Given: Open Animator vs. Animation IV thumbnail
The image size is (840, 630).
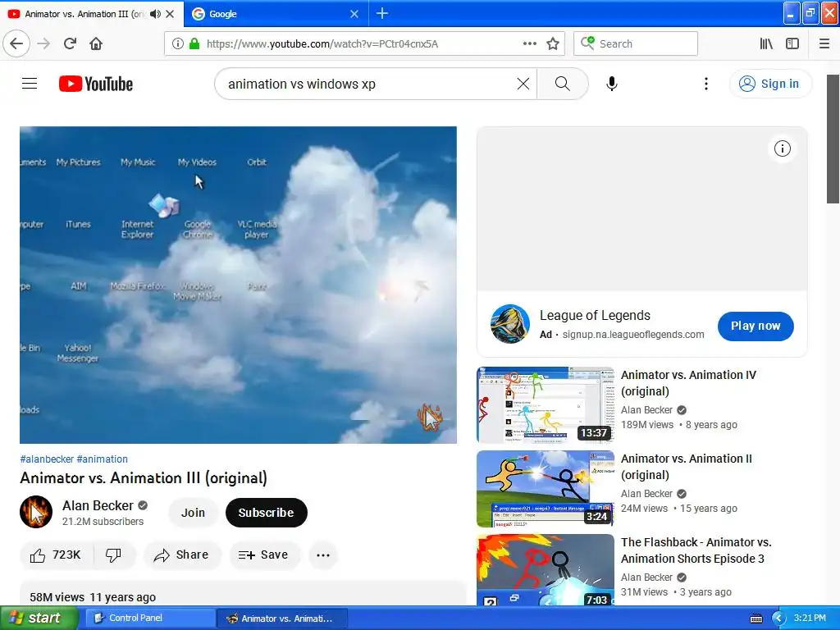Looking at the screenshot, I should click(546, 405).
